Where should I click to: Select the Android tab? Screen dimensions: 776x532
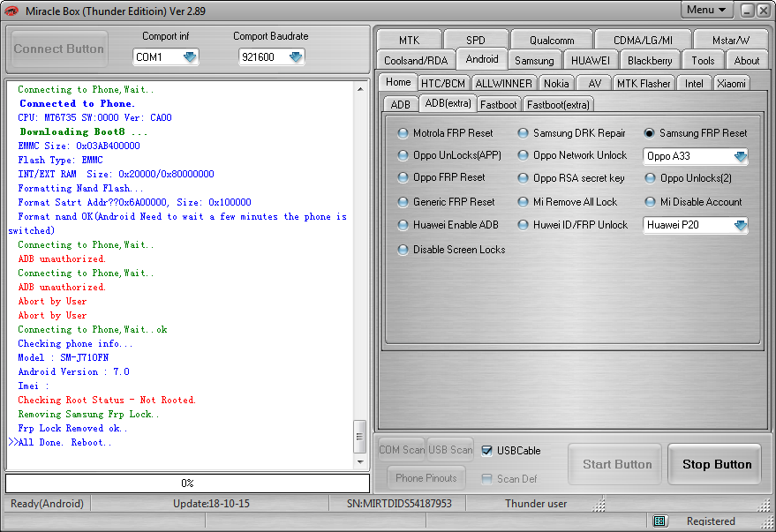[482, 59]
